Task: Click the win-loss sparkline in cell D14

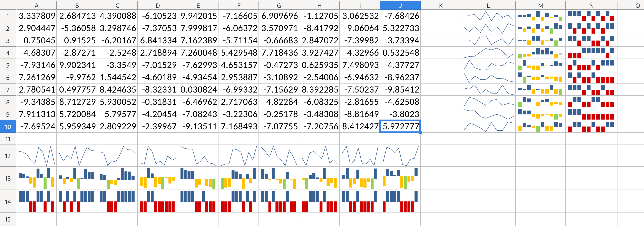Action: [157, 201]
